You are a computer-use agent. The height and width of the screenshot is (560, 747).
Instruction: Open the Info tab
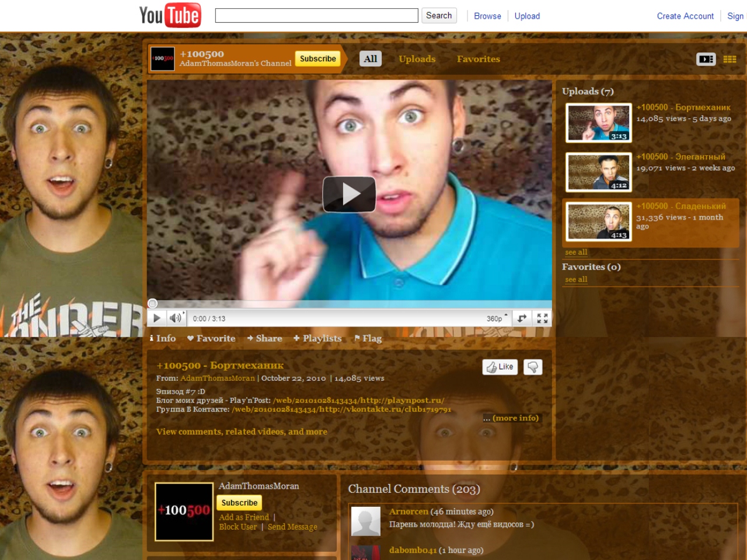(163, 338)
